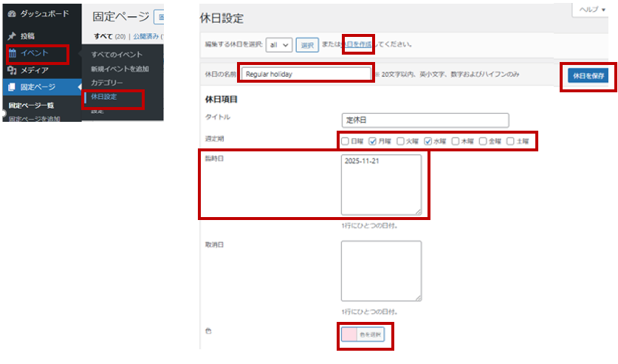Click the pink color preview swatch
Screen dimensions: 618x364
[349, 334]
